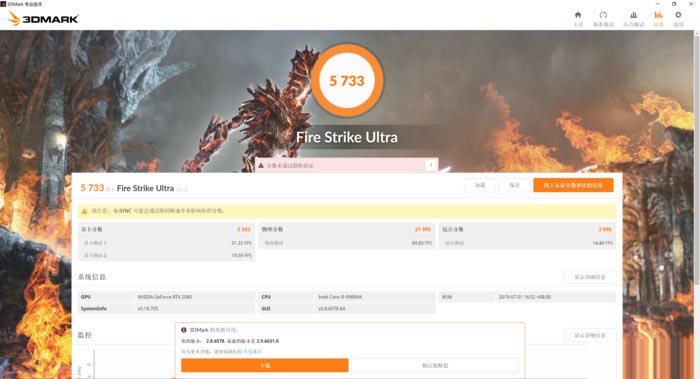Click the question mark button on validation banner

coord(431,165)
